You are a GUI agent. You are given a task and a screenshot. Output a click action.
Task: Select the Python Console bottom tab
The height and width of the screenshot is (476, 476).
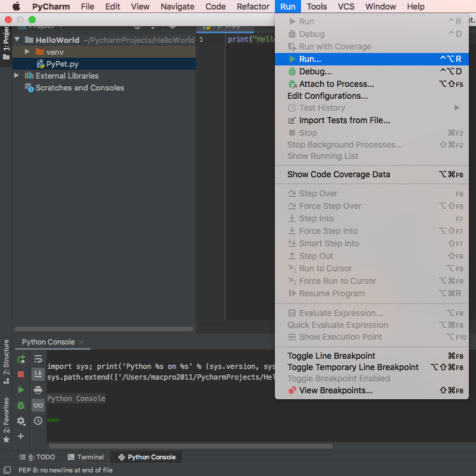click(147, 457)
